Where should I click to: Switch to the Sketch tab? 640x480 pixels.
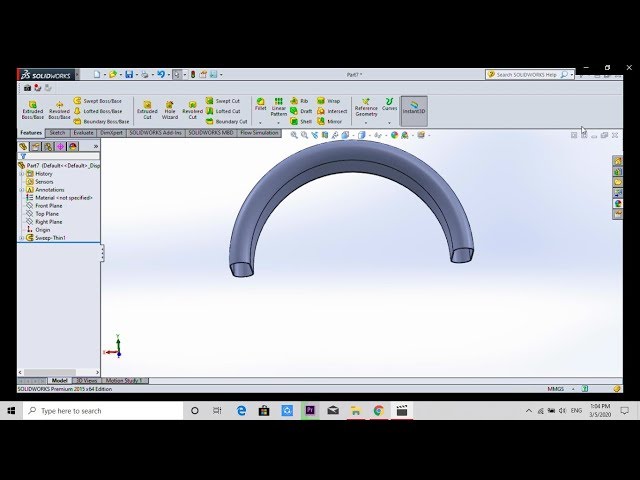tap(57, 133)
